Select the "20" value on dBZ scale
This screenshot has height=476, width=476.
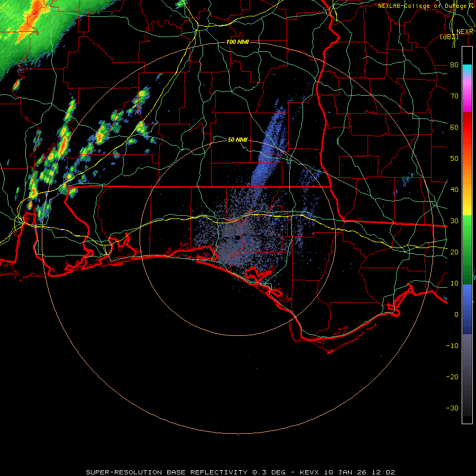454,252
